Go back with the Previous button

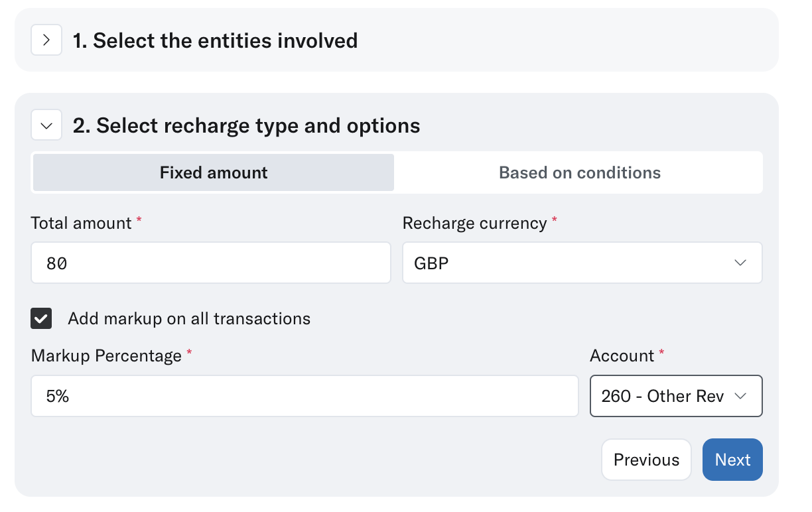tap(646, 460)
